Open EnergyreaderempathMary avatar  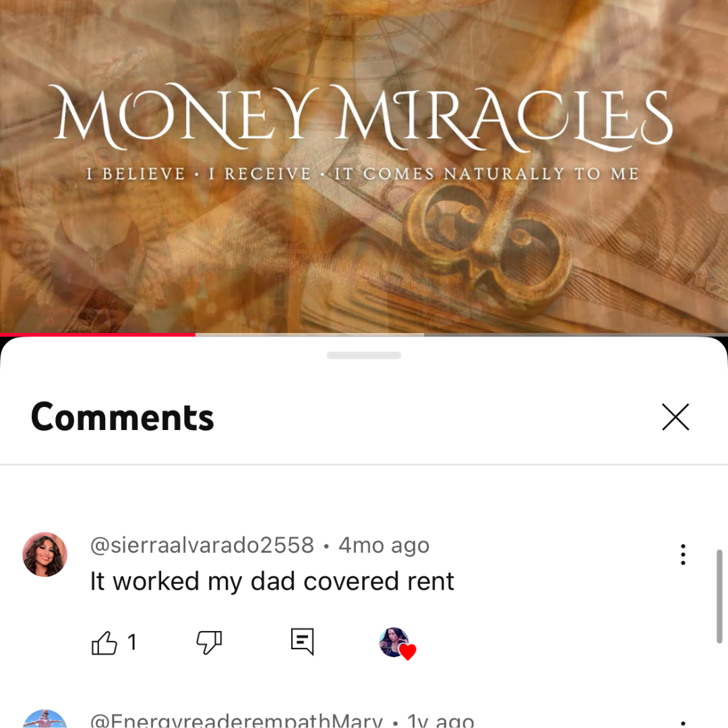click(x=45, y=719)
